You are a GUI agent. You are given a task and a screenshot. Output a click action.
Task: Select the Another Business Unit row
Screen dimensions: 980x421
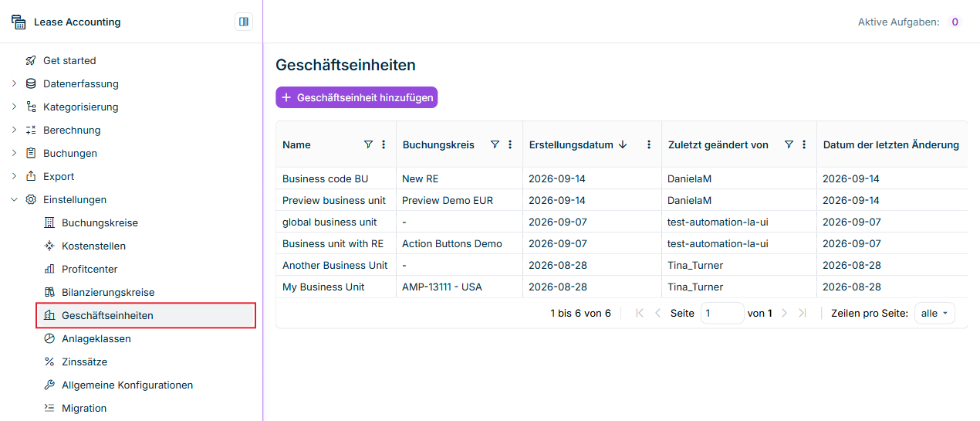(621, 265)
